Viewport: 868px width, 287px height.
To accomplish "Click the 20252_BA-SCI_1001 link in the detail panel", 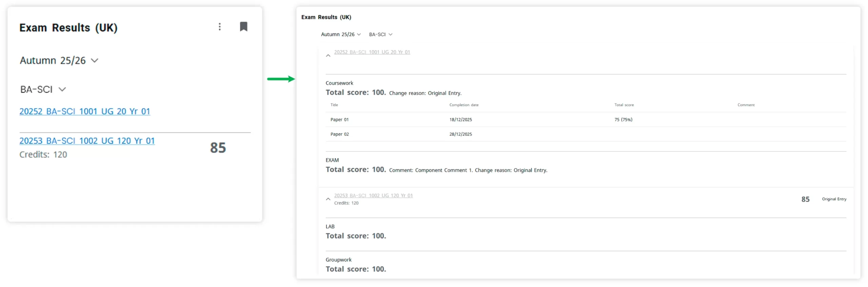I will pos(372,52).
